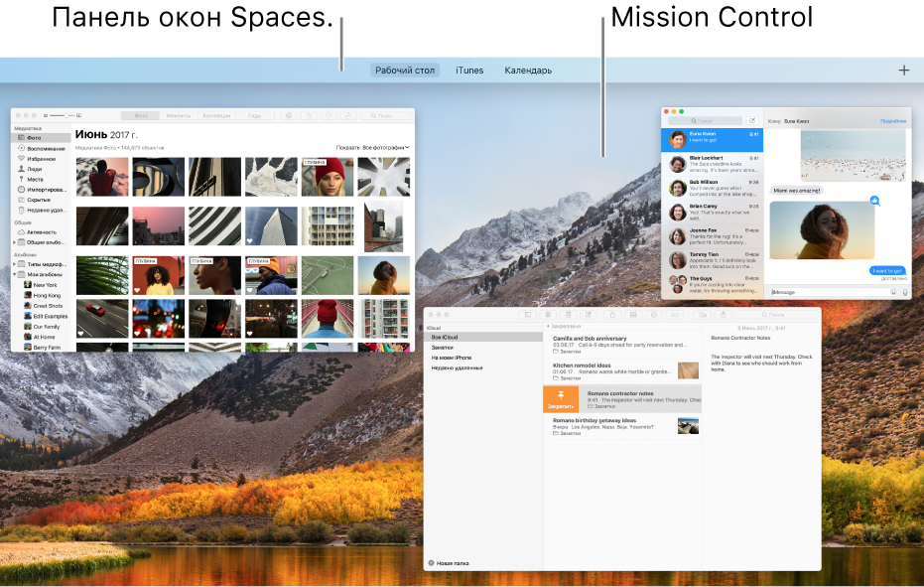Toggle the Notes sidebar visibility button
This screenshot has height=587, width=924.
click(x=528, y=315)
